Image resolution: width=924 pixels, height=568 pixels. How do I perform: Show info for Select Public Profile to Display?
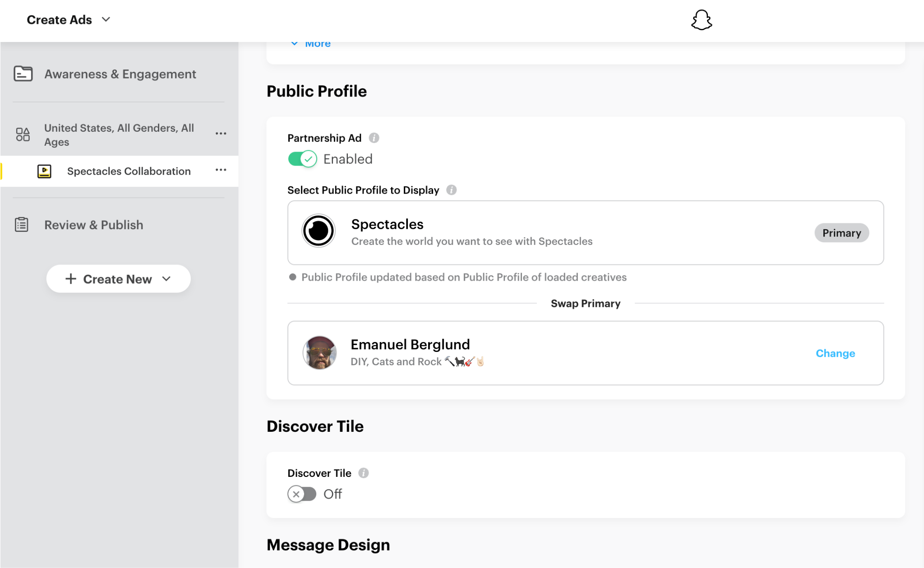pyautogui.click(x=452, y=190)
